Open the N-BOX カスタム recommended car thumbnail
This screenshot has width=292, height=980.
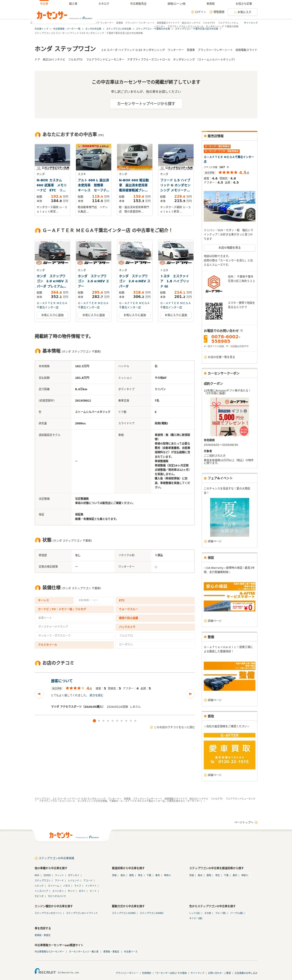(52, 157)
